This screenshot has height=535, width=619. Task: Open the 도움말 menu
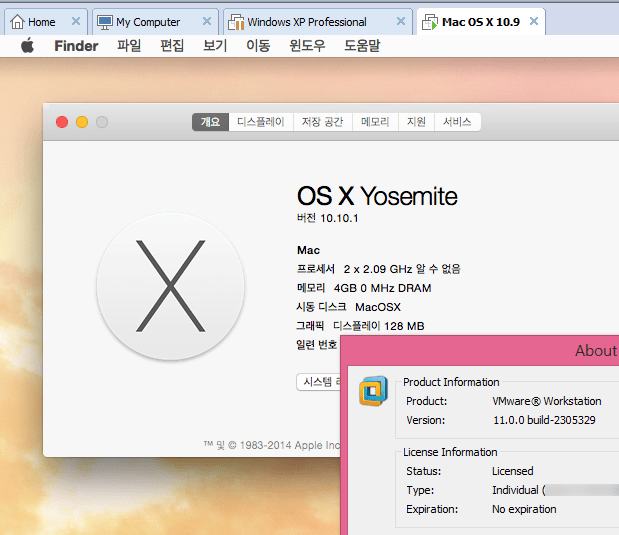tap(362, 46)
